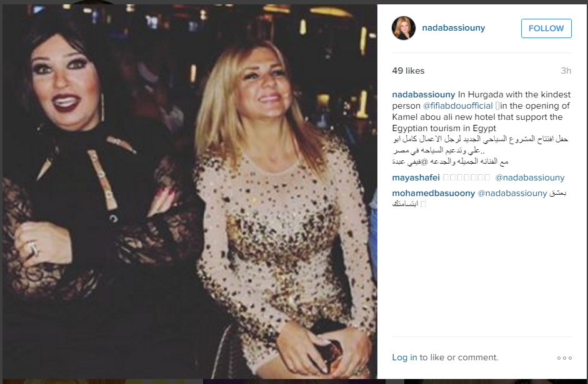Screen dimensions: 588x384
Task: Open the @fifiabdouofficial mention in the caption
Action: tap(457, 106)
